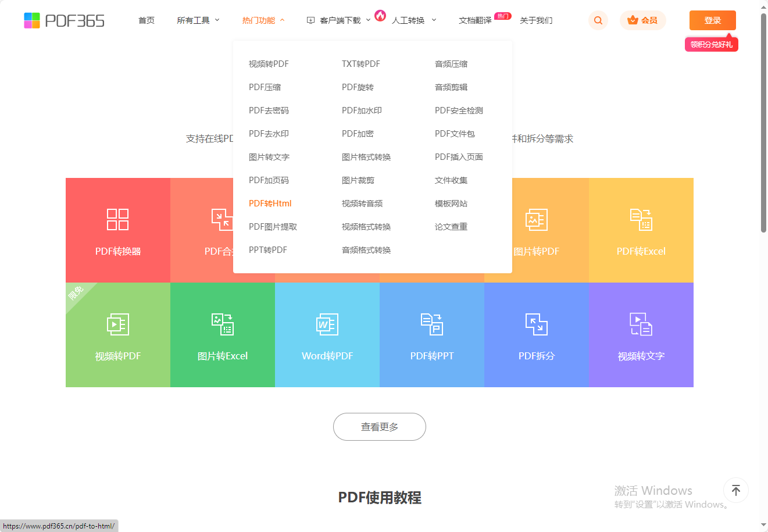This screenshot has width=768, height=532.
Task: Click the download icon beside 客户端下载
Action: pyautogui.click(x=310, y=20)
